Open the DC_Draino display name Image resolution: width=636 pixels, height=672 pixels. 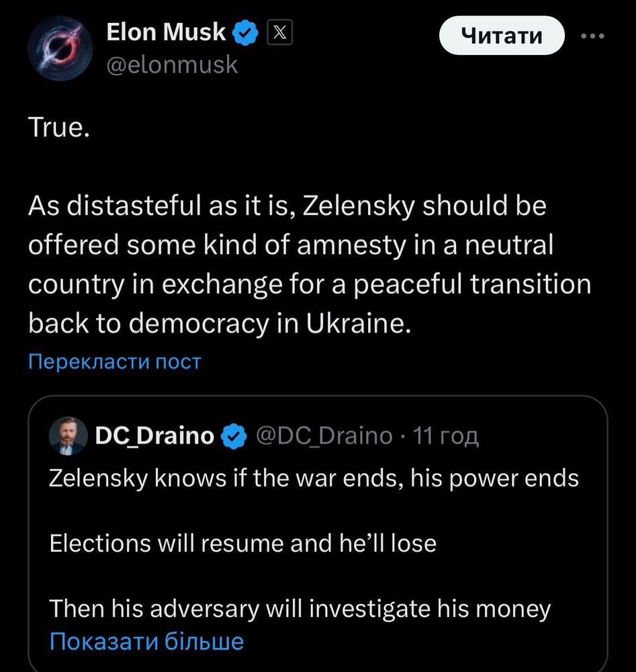point(154,436)
